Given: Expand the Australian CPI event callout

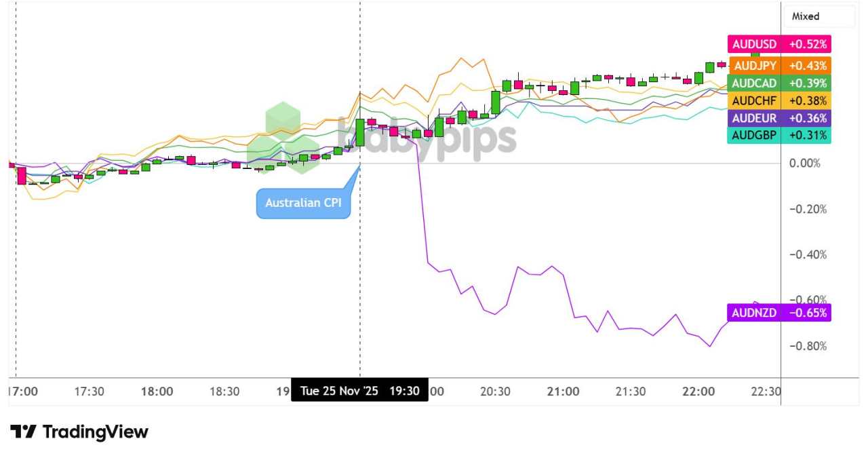Looking at the screenshot, I should [x=303, y=202].
